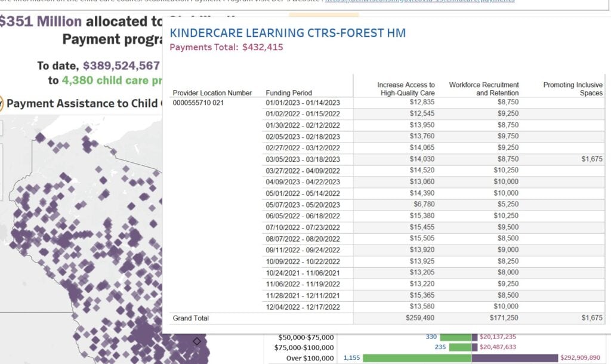This screenshot has height=364, width=611.
Task: Click the Promoting Inclusive Spaces column header
Action: [573, 89]
